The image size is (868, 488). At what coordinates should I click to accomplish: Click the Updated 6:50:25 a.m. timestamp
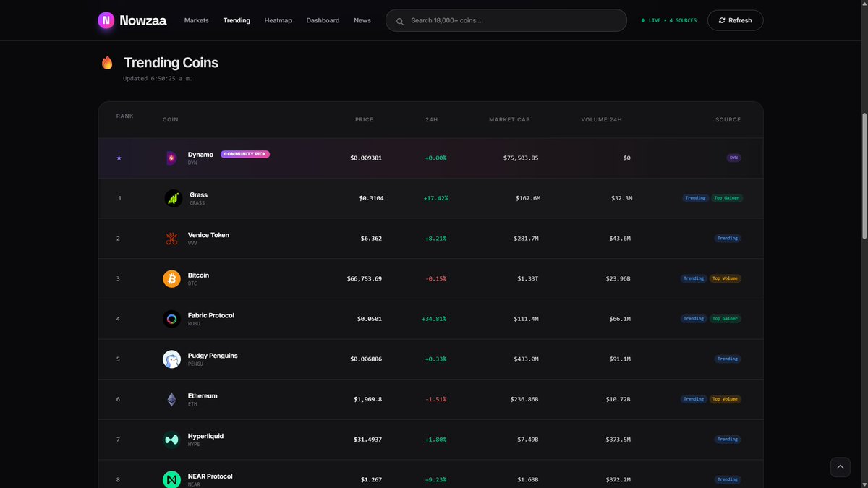[158, 78]
